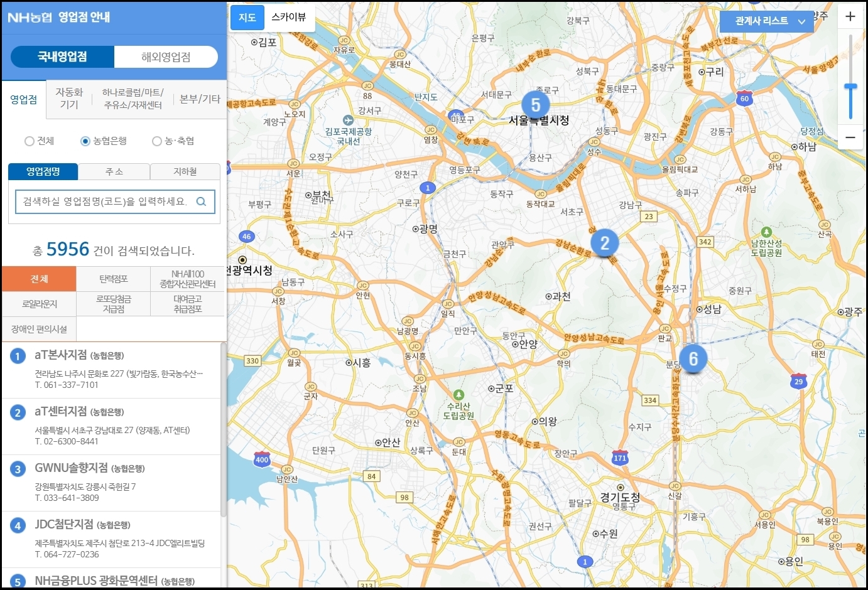Select the 전체 radio button
The height and width of the screenshot is (590, 868).
tap(30, 141)
